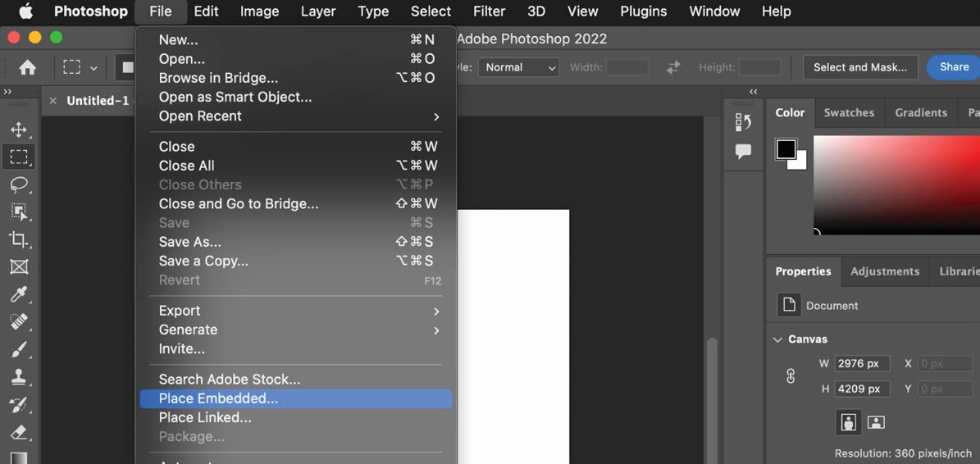Viewport: 980px width, 464px height.
Task: Select the Eyedropper tool
Action: (x=19, y=295)
